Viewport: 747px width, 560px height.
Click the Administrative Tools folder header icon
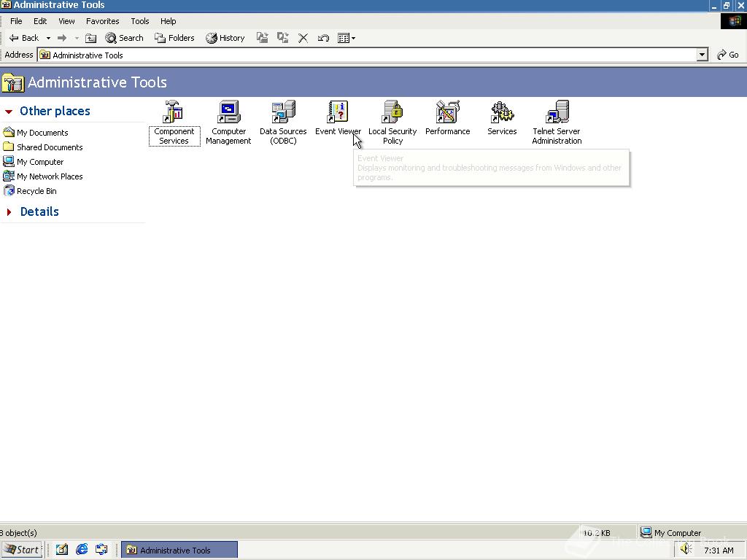pos(13,82)
